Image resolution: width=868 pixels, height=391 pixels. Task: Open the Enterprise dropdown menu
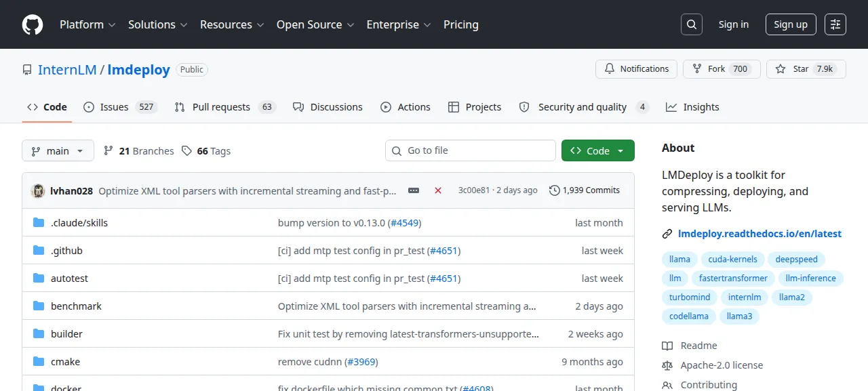click(399, 24)
